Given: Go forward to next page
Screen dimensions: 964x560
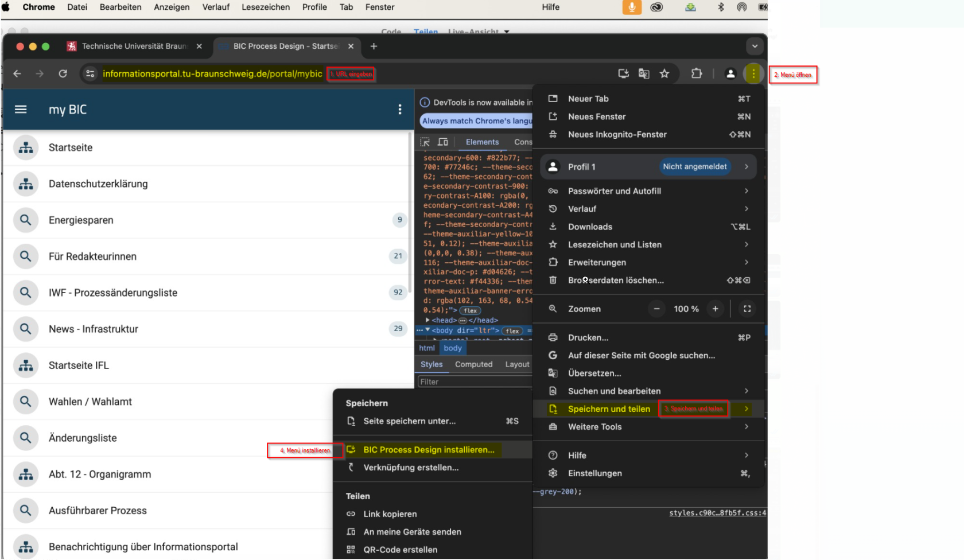Looking at the screenshot, I should (40, 73).
